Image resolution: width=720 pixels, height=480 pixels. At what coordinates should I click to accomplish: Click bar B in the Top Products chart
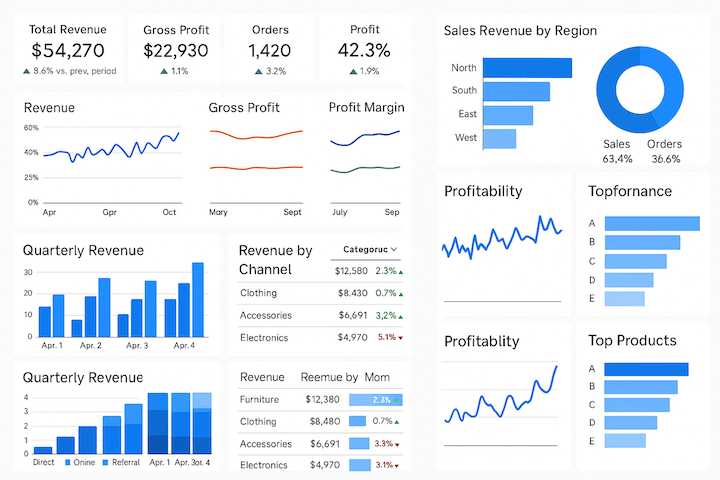pyautogui.click(x=641, y=387)
